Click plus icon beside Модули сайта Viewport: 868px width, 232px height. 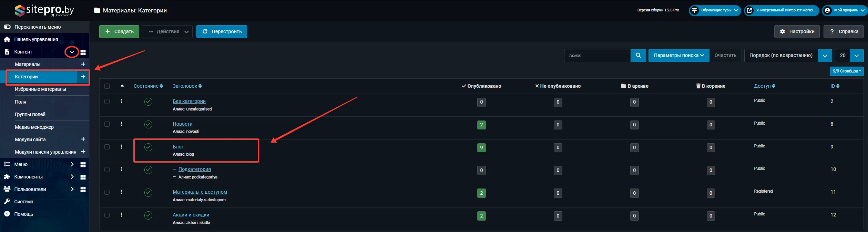83,139
